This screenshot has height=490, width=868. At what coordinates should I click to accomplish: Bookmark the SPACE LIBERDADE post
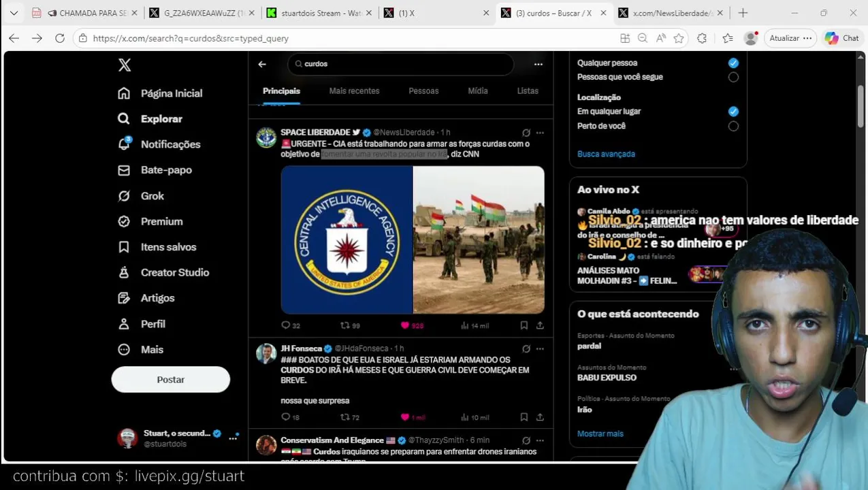pos(524,325)
